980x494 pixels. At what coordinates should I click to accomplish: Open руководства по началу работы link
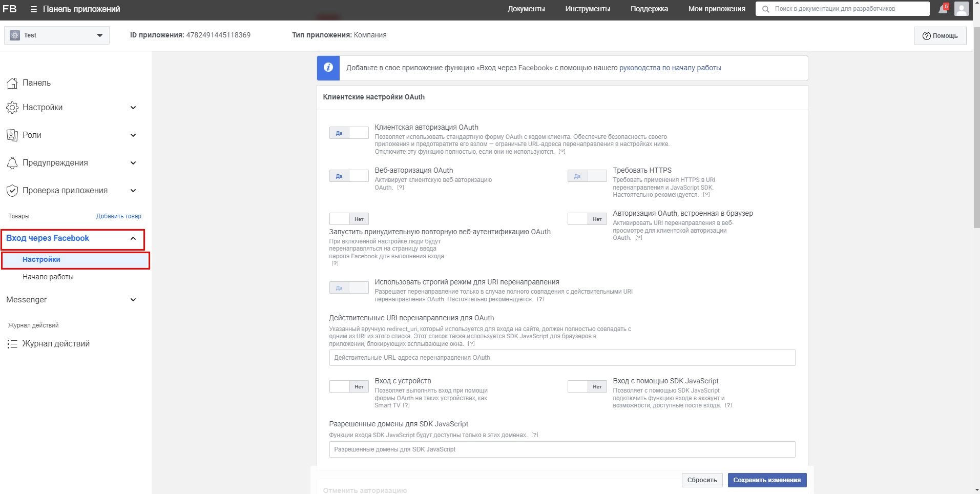(670, 68)
